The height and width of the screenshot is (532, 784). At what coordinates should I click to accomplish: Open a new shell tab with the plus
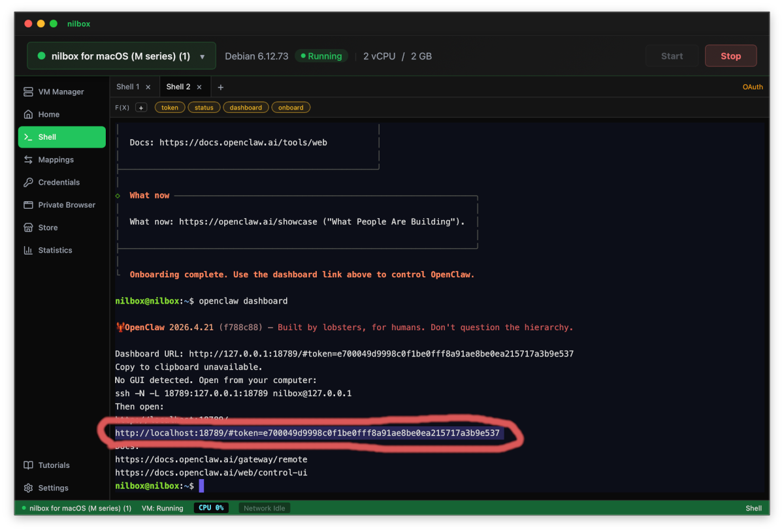(x=220, y=86)
